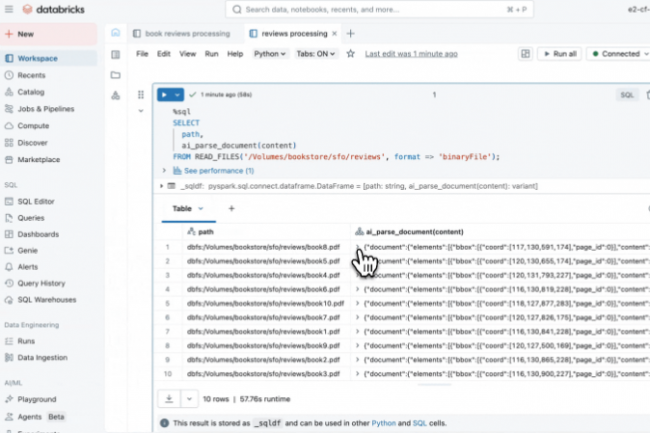
Task: Expand the book10.pdf parsed document row
Action: coord(358,302)
